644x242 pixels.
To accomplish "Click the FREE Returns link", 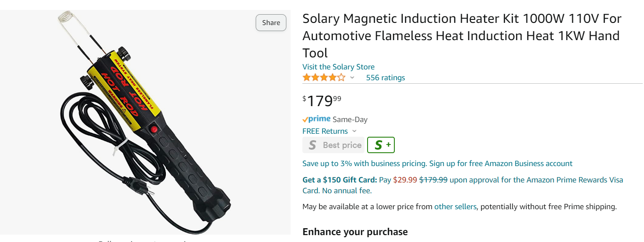I will point(325,131).
